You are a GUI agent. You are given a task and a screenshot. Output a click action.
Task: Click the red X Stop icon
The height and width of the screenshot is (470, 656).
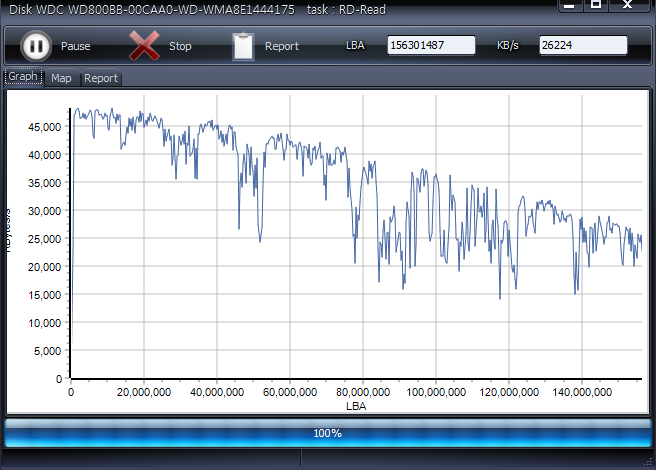point(144,46)
